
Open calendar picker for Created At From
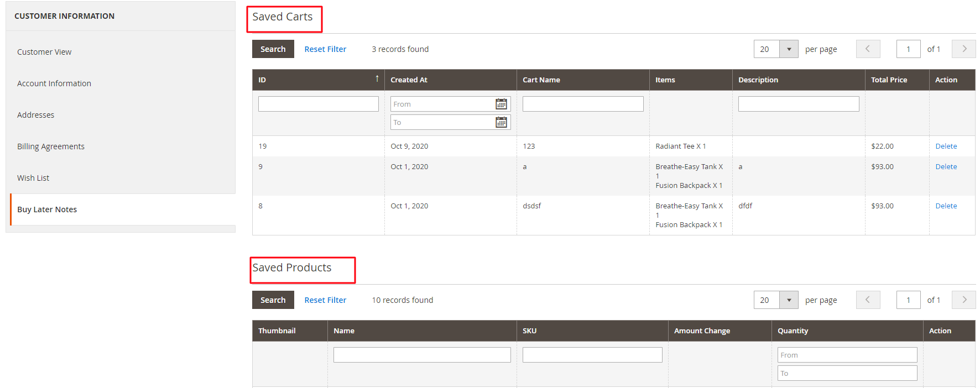pos(501,104)
